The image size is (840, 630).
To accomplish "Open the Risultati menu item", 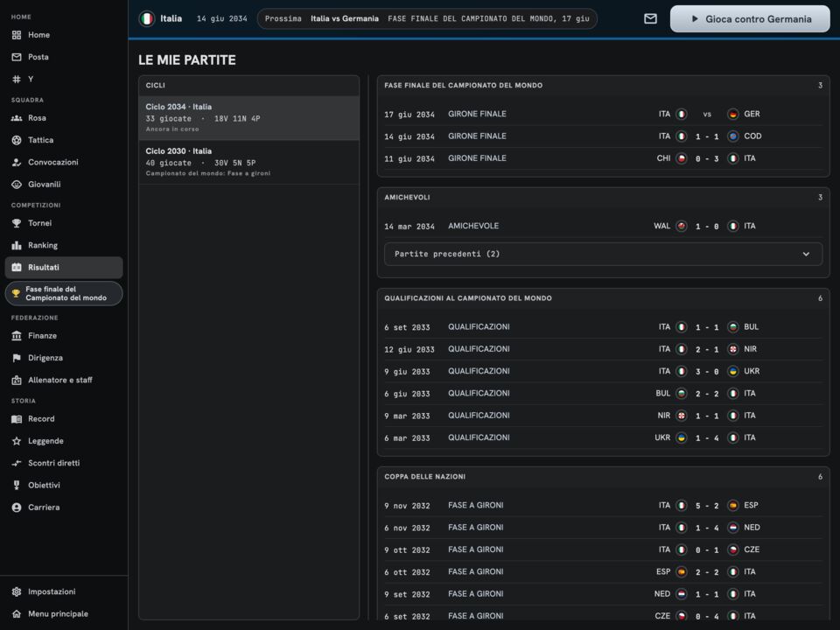I will click(64, 268).
